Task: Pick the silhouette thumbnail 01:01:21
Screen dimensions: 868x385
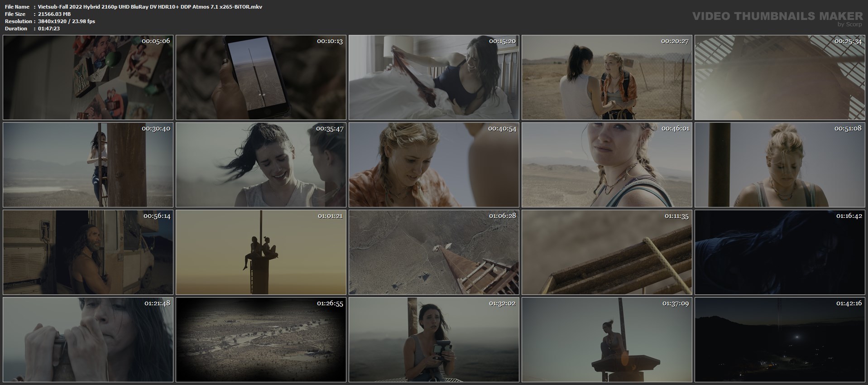Action: (x=261, y=252)
